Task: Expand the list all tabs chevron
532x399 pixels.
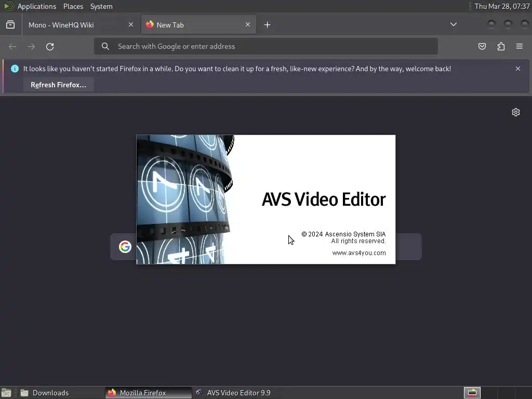Action: click(453, 24)
